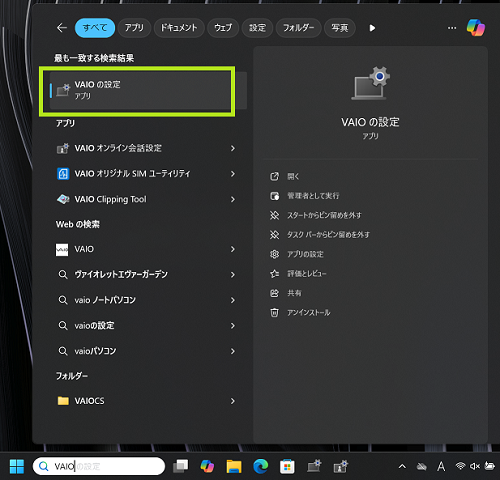Switch to the アプリ filter tab
Screen dimensions: 500x480
tap(134, 28)
